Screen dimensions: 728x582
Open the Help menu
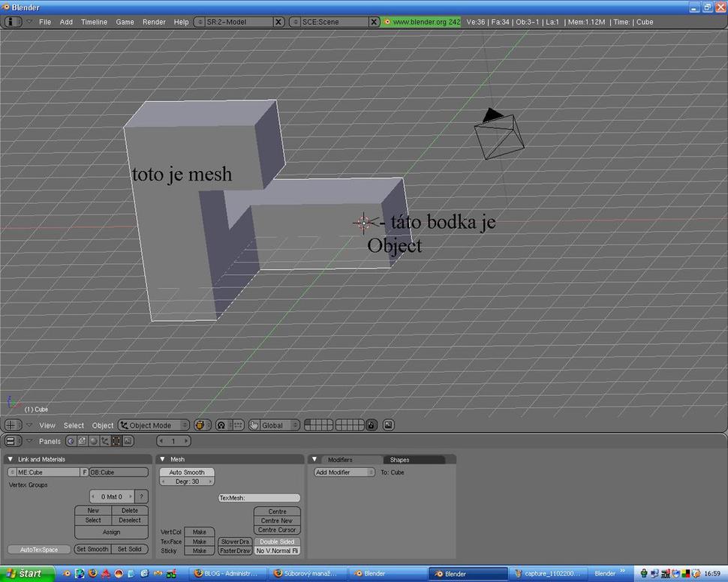point(181,22)
